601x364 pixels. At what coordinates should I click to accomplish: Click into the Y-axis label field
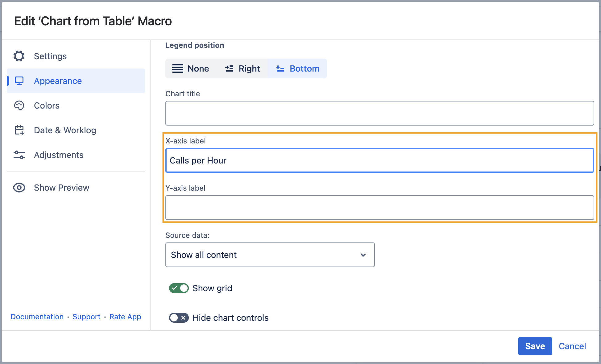pyautogui.click(x=379, y=208)
